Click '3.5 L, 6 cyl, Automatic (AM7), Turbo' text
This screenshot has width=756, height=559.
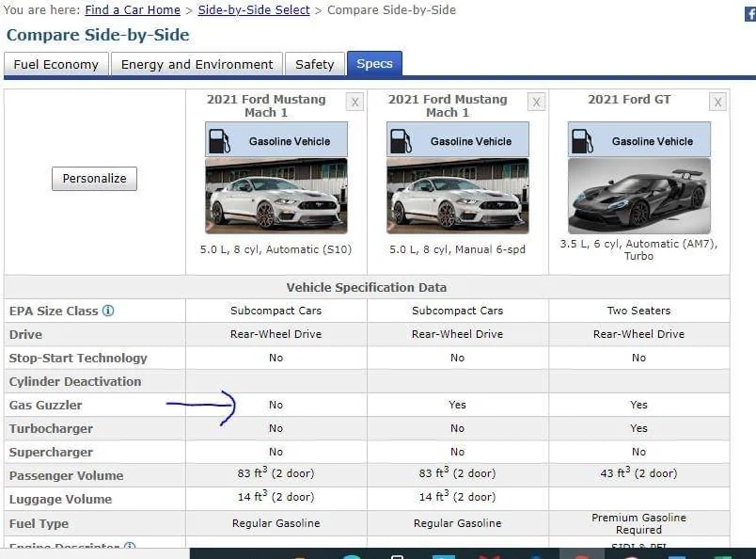coord(638,249)
